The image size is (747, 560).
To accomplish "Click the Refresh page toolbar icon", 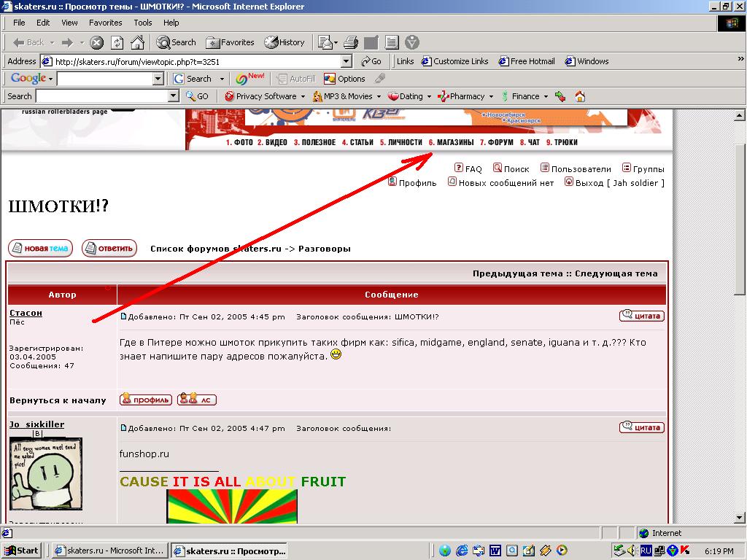I will tap(117, 42).
